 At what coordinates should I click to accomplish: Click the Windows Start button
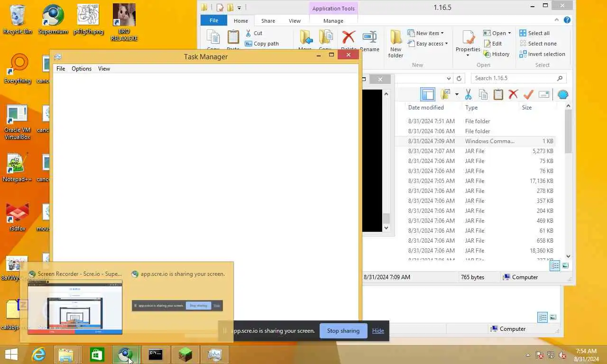tap(11, 354)
